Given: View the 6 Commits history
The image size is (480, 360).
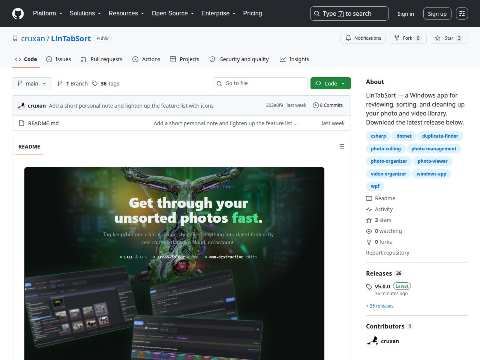Looking at the screenshot, I should 328,105.
